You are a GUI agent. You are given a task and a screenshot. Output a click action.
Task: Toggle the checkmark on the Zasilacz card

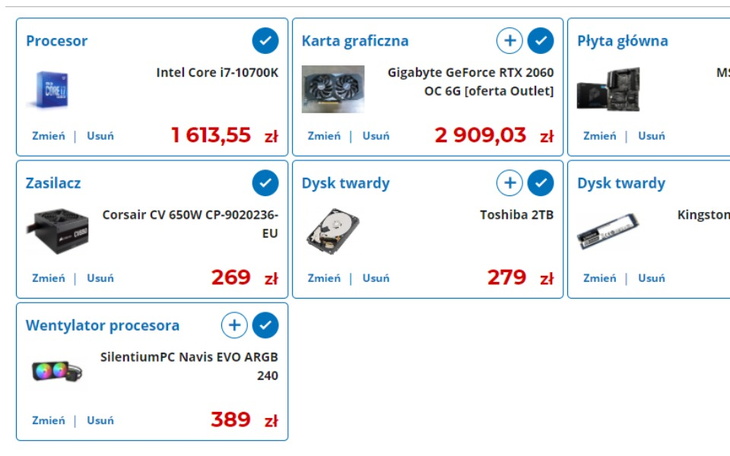265,183
